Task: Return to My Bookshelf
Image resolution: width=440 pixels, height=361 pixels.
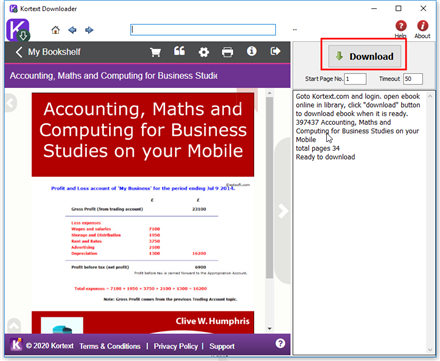Action: coord(48,52)
